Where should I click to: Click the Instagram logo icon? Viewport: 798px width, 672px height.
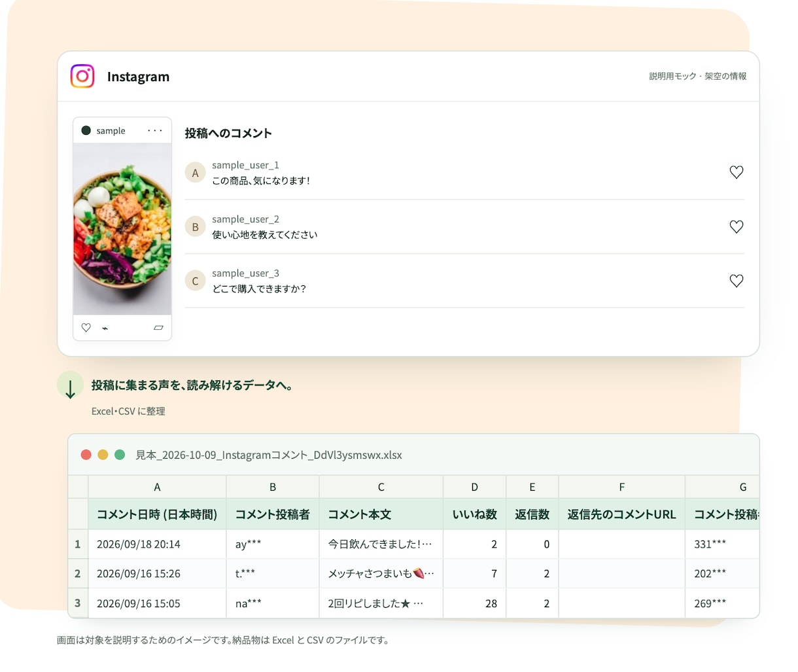(x=82, y=76)
